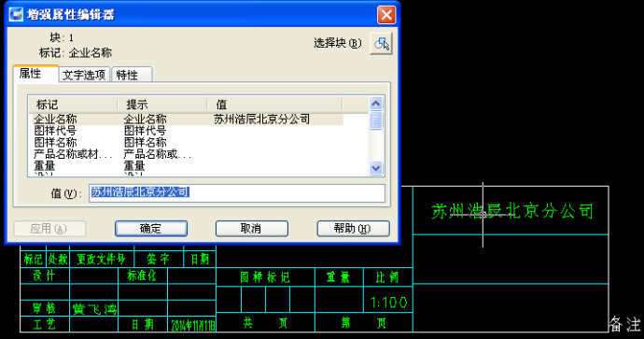Click the 应用(A) button
The image size is (644, 339).
pyautogui.click(x=49, y=229)
